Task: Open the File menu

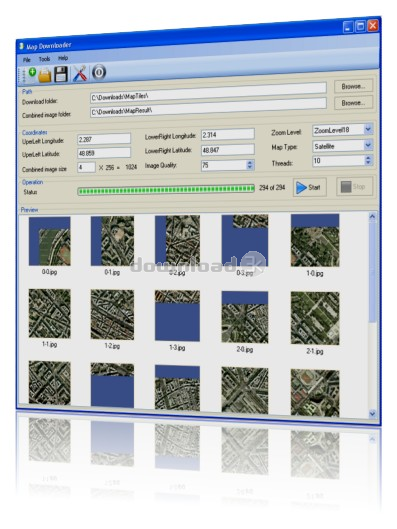Action: [27, 60]
